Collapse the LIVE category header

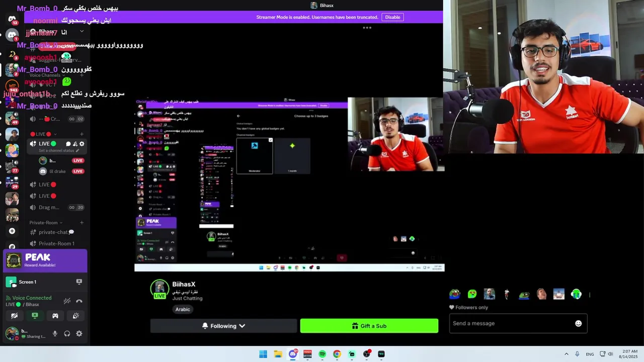pos(43,134)
